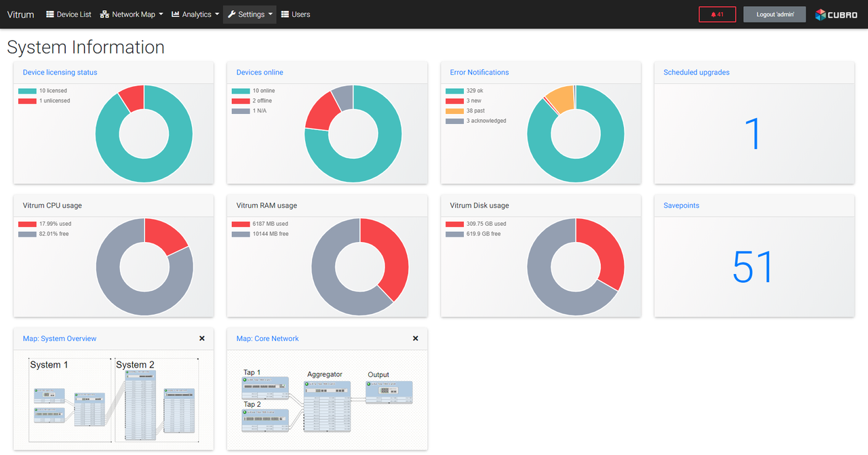Open the Devices online link

point(260,73)
